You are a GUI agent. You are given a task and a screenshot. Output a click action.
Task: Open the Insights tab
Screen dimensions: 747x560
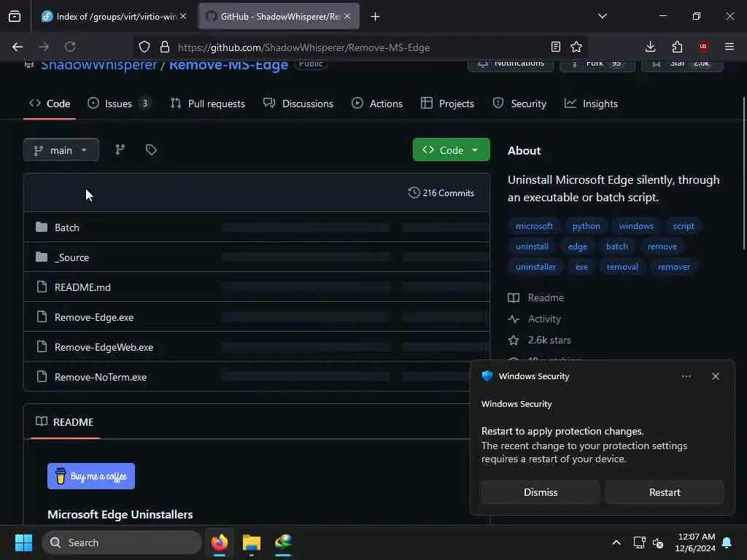click(591, 104)
